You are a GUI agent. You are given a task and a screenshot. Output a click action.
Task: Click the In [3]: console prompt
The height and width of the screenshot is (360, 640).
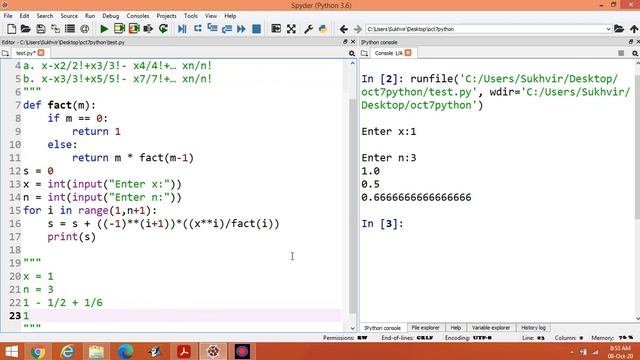(382, 224)
